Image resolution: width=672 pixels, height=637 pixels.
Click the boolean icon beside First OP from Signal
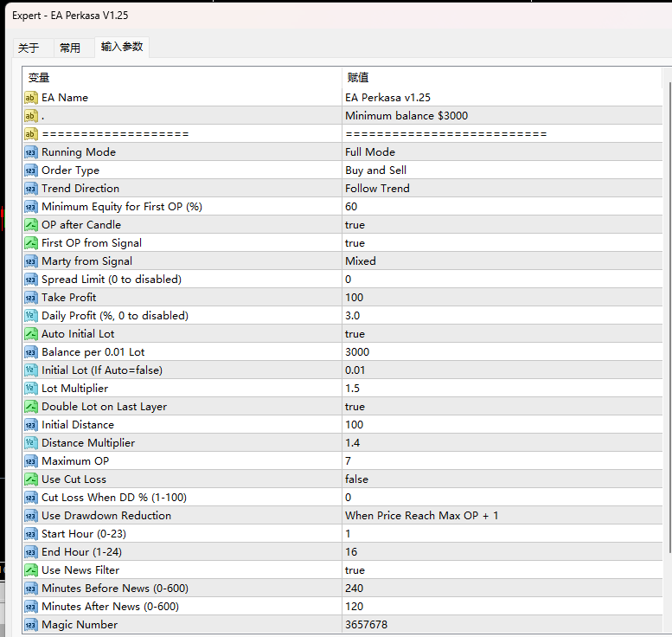click(x=31, y=243)
